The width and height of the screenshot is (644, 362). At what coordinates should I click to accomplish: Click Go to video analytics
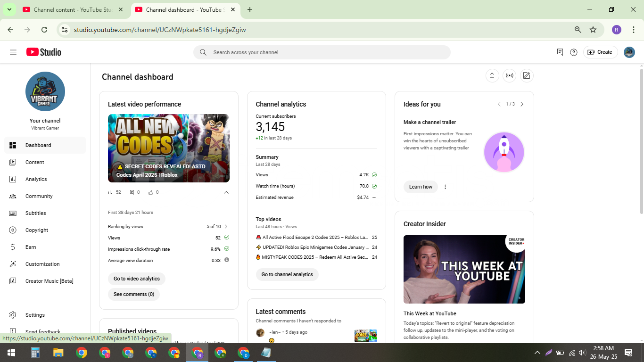click(x=137, y=279)
